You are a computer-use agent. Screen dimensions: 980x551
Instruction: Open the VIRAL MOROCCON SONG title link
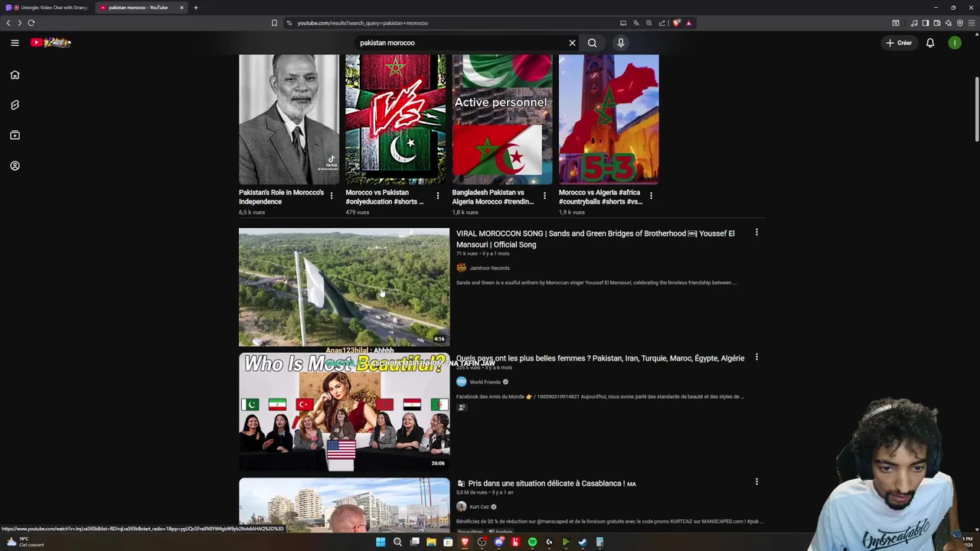[595, 239]
